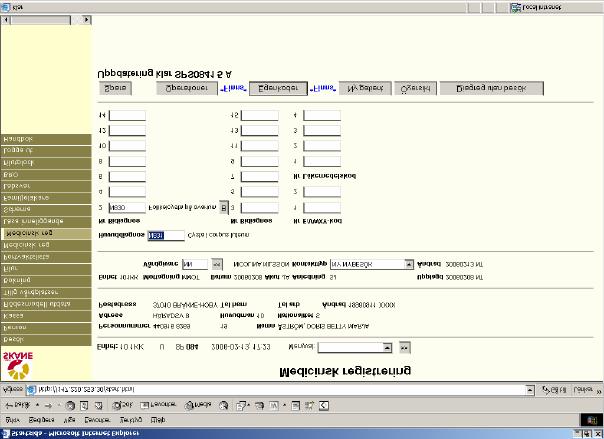This screenshot has height=439, width=604.
Task: Click the Mail toolbar icon
Action: (x=241, y=405)
